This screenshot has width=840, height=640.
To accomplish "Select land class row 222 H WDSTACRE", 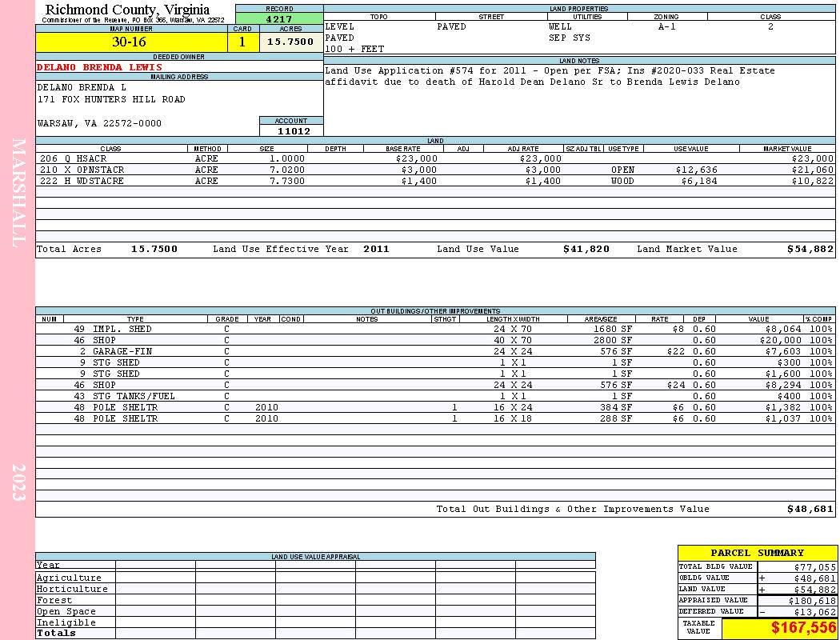I will pos(435,181).
